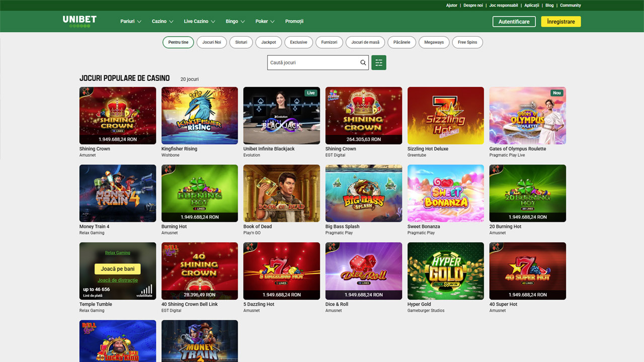Open Dice & Roll thumbnail
The height and width of the screenshot is (362, 644).
click(364, 271)
